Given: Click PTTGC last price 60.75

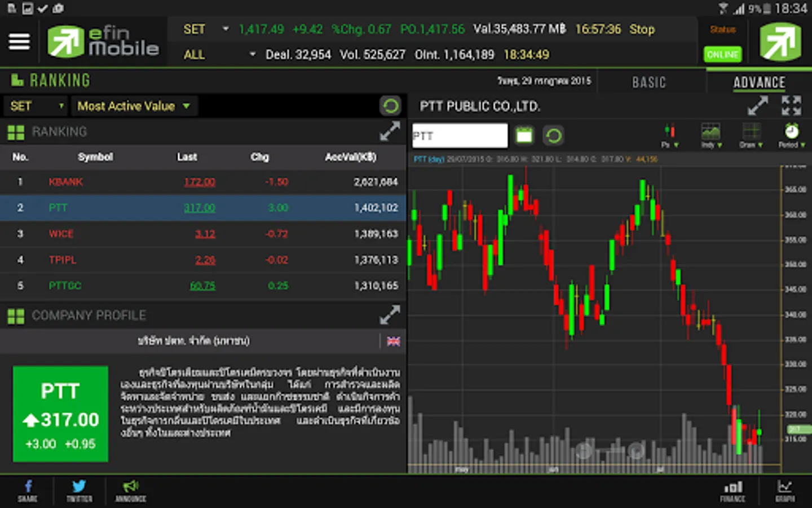Looking at the screenshot, I should 202,286.
